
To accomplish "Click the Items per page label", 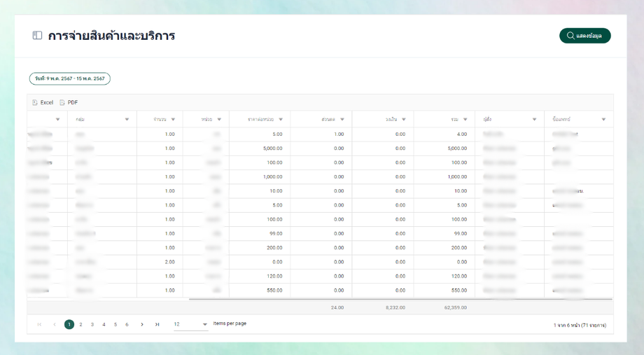I will [230, 323].
